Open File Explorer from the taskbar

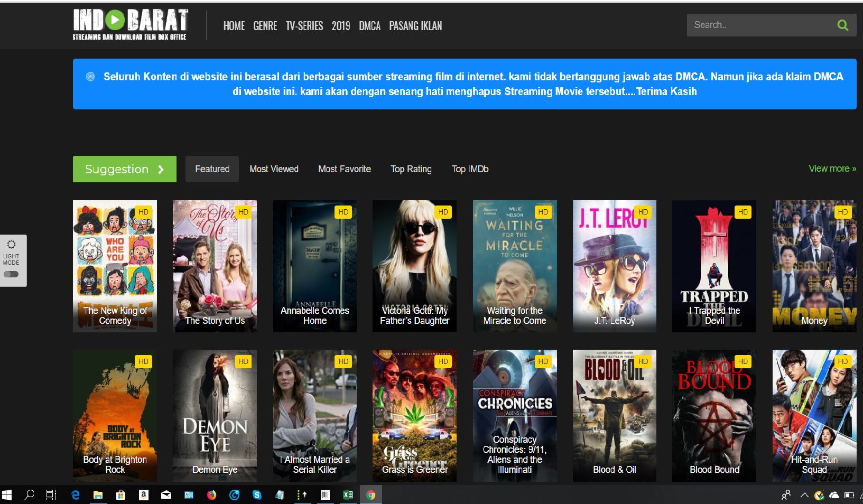click(x=98, y=495)
